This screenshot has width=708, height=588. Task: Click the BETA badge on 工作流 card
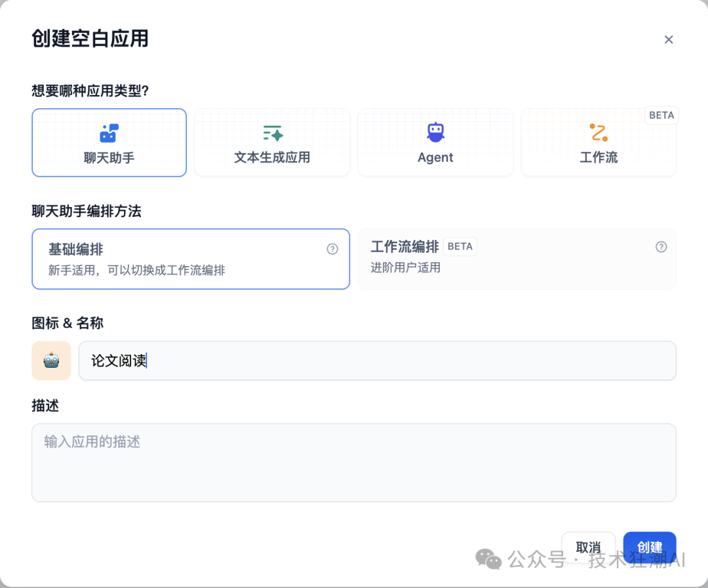click(x=661, y=115)
